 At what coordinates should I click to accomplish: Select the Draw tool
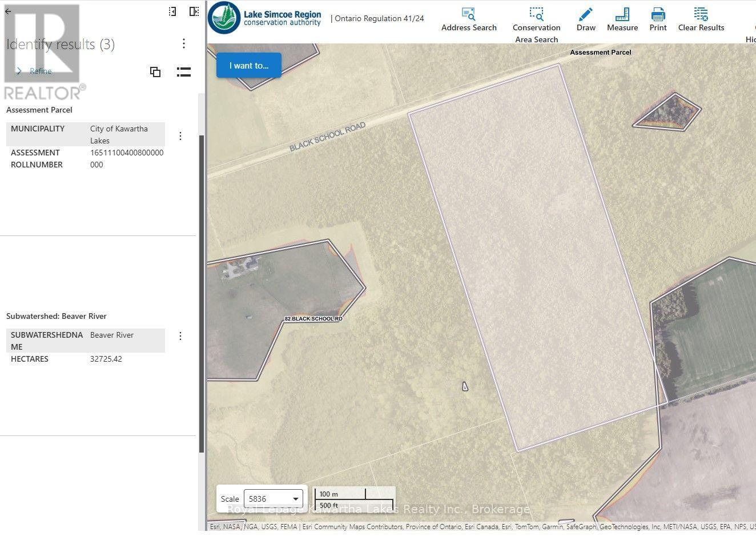(586, 19)
